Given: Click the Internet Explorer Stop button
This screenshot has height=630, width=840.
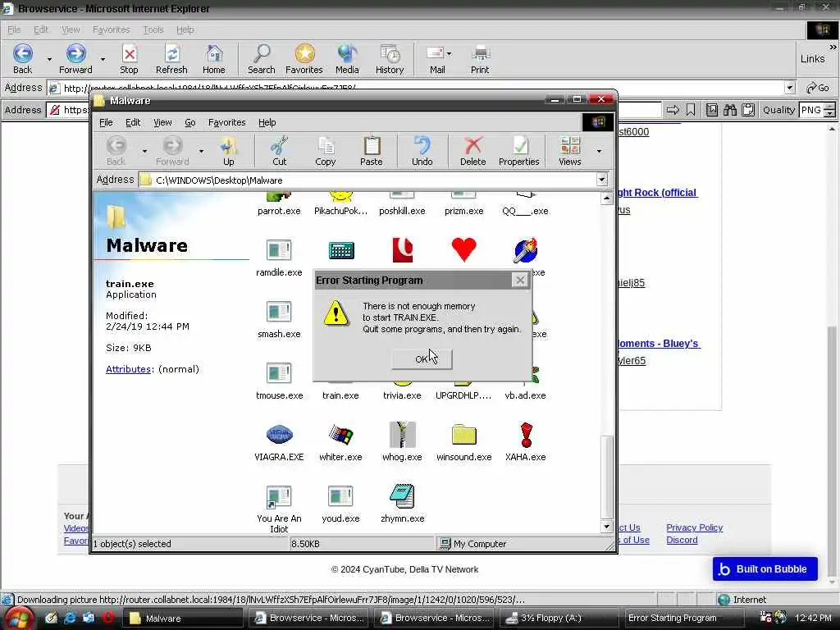Looking at the screenshot, I should [x=129, y=59].
